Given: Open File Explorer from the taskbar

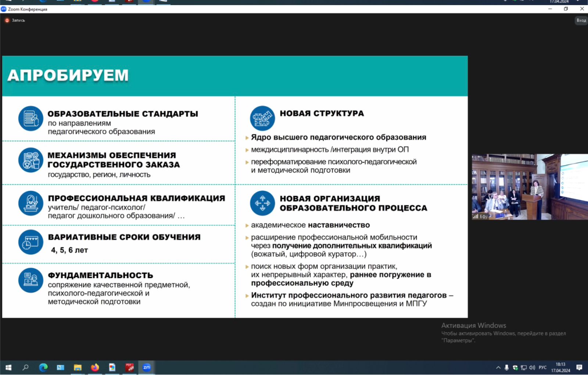Looking at the screenshot, I should click(x=78, y=367).
